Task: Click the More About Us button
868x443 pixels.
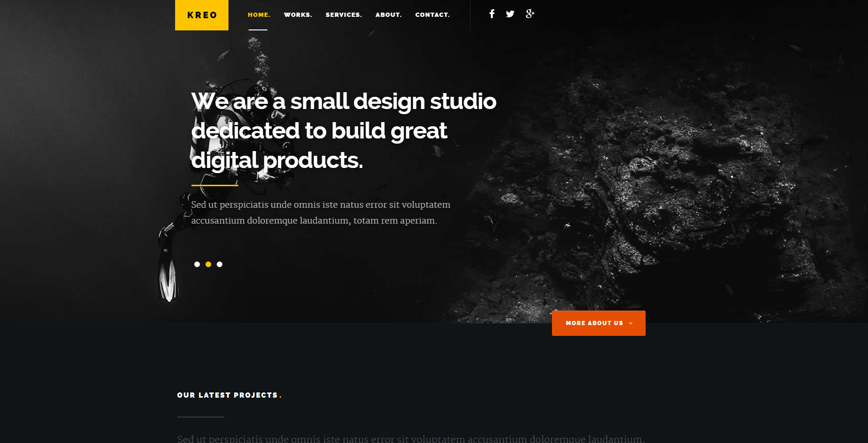Action: pyautogui.click(x=598, y=323)
